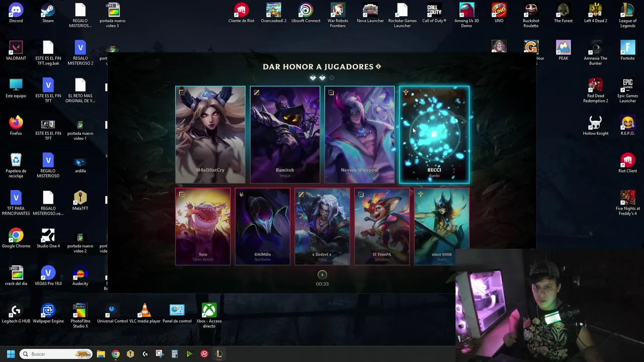Open TFT PARA PRINCIPIANTES file
Image resolution: width=644 pixels, height=362 pixels.
click(16, 203)
